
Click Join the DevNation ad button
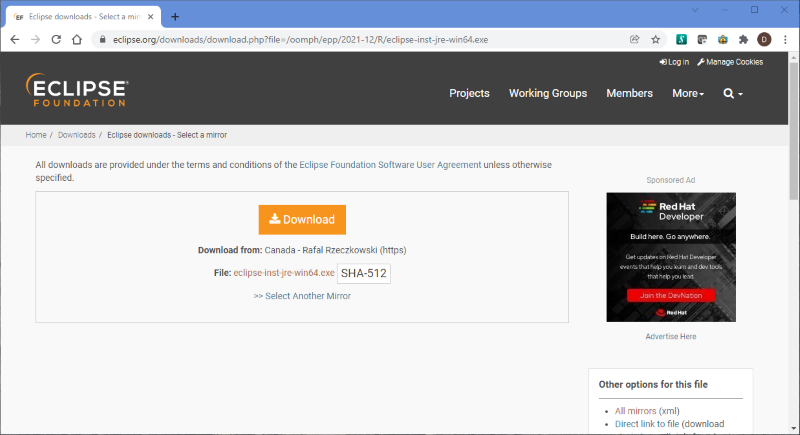[671, 295]
